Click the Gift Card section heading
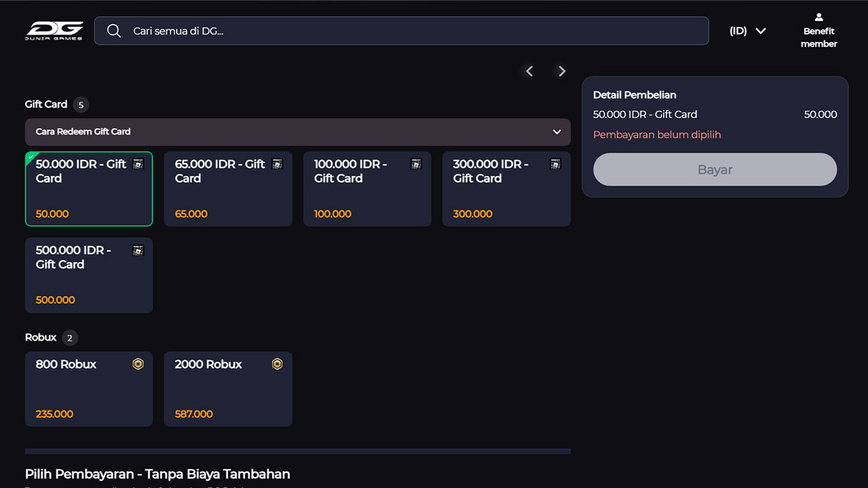This screenshot has height=488, width=868. (46, 104)
